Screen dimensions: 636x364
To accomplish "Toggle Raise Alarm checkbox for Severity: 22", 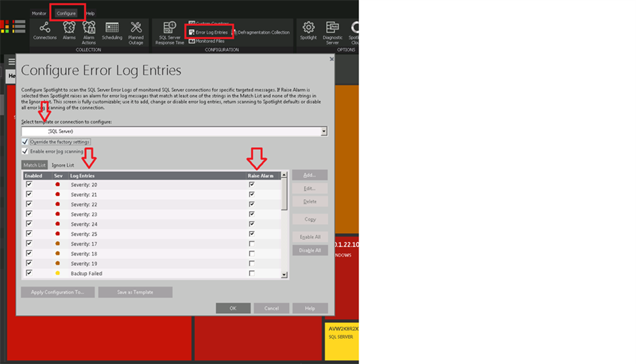I will pos(252,204).
